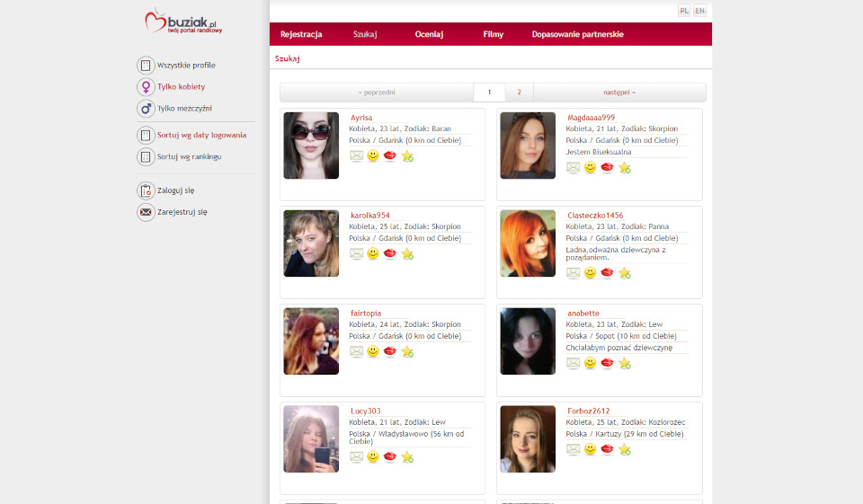
Task: Click the female symbol icon for Tylko kobiety
Action: point(146,86)
